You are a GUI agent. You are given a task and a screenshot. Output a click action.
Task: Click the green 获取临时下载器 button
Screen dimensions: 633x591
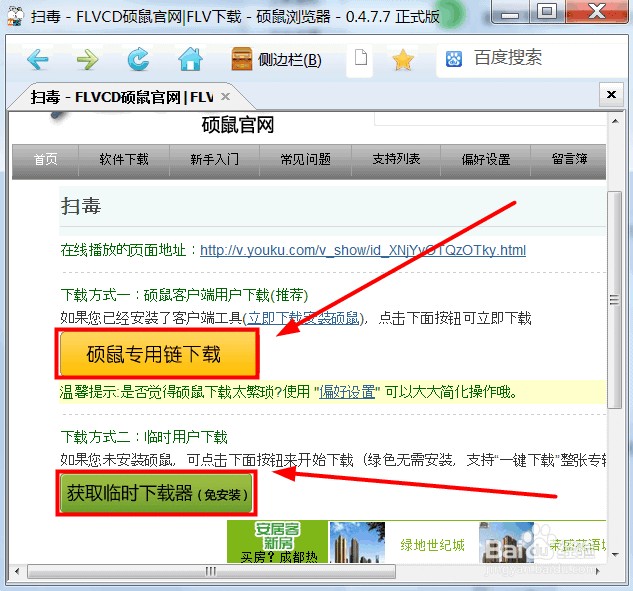[x=156, y=493]
